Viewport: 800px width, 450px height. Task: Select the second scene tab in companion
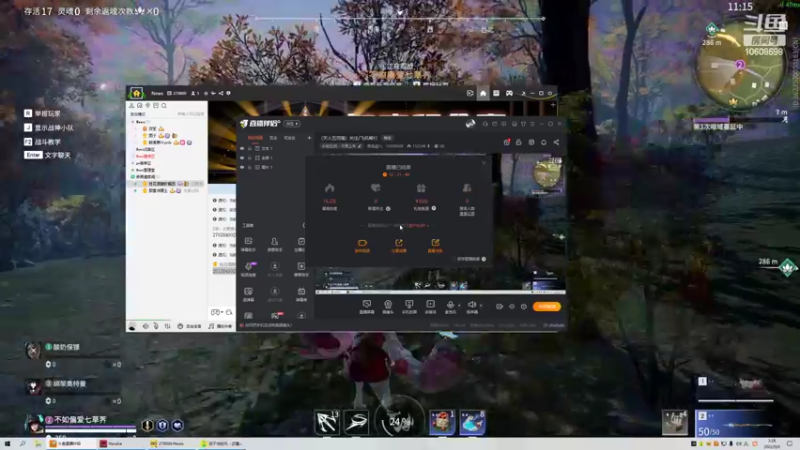273,138
